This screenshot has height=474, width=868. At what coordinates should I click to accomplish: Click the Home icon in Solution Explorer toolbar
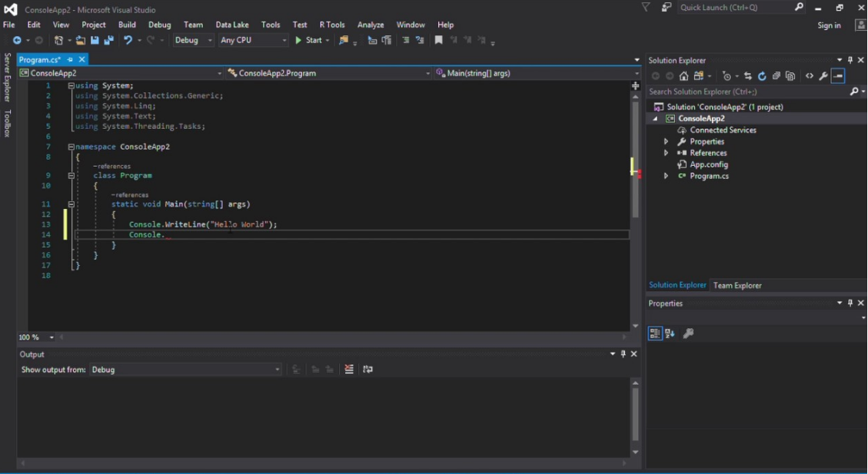click(683, 75)
